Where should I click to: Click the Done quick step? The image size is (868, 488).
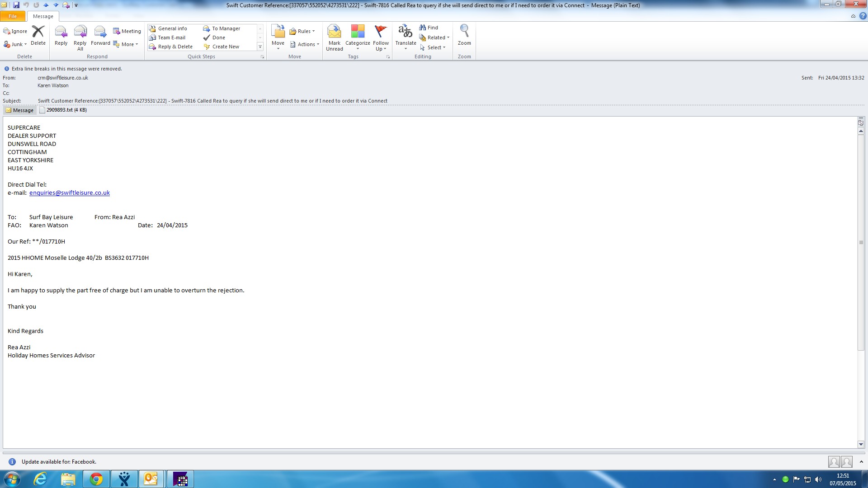218,38
